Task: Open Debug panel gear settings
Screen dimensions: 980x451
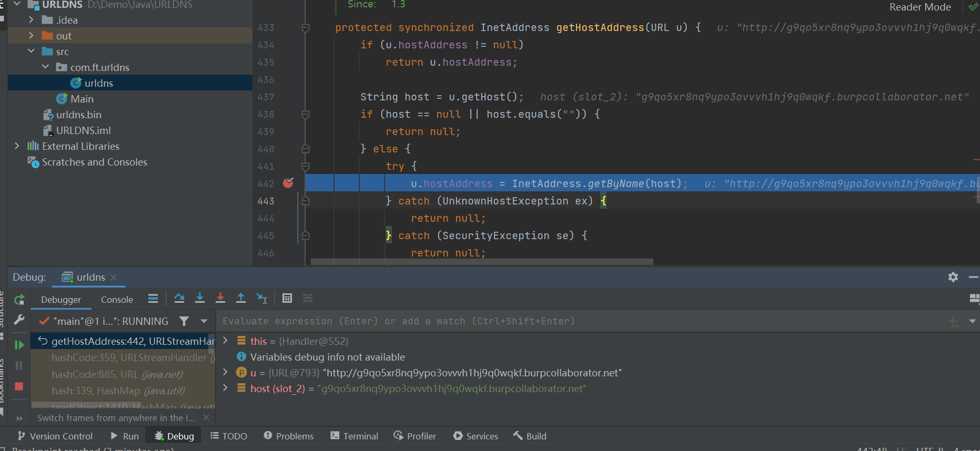Action: (953, 277)
